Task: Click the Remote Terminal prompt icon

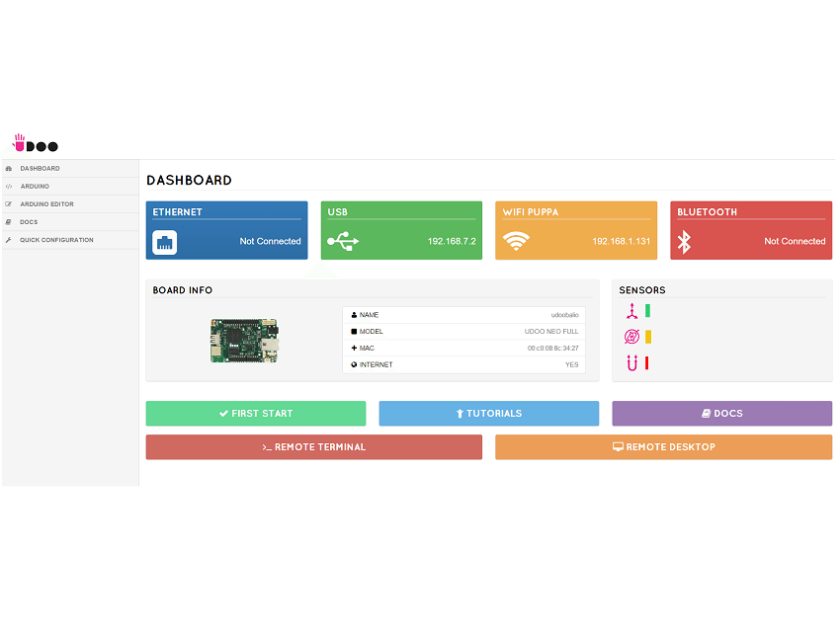Action: tap(267, 447)
